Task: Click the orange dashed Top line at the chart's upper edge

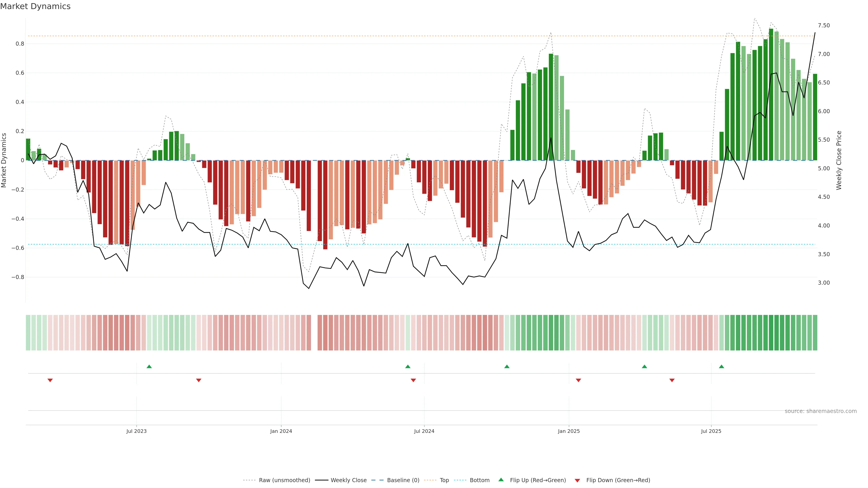Action: 337,36
